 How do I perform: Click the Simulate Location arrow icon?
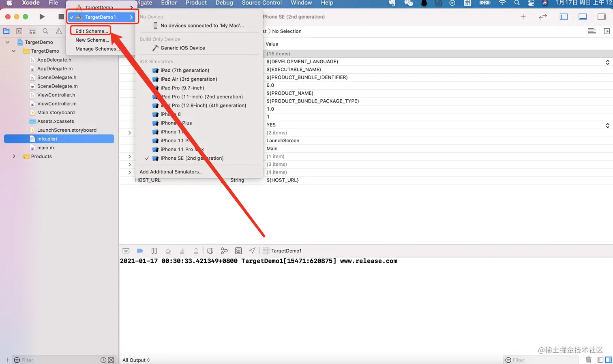(252, 251)
